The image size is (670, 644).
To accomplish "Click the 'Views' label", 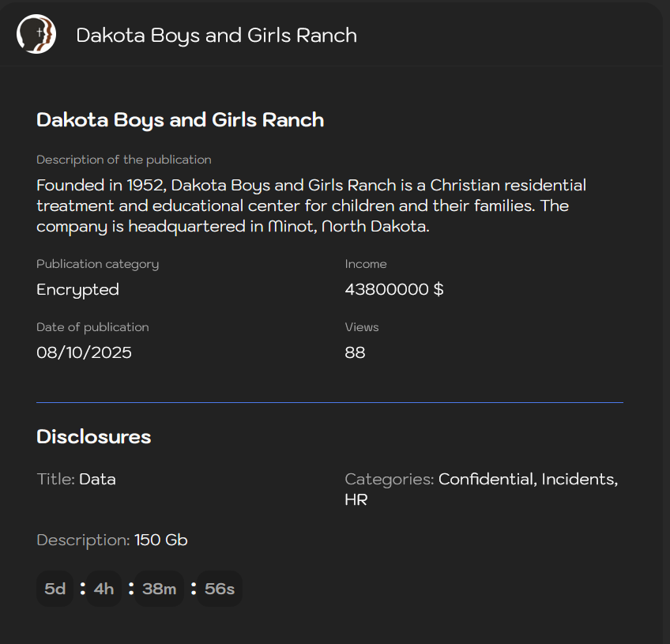I will (x=362, y=327).
